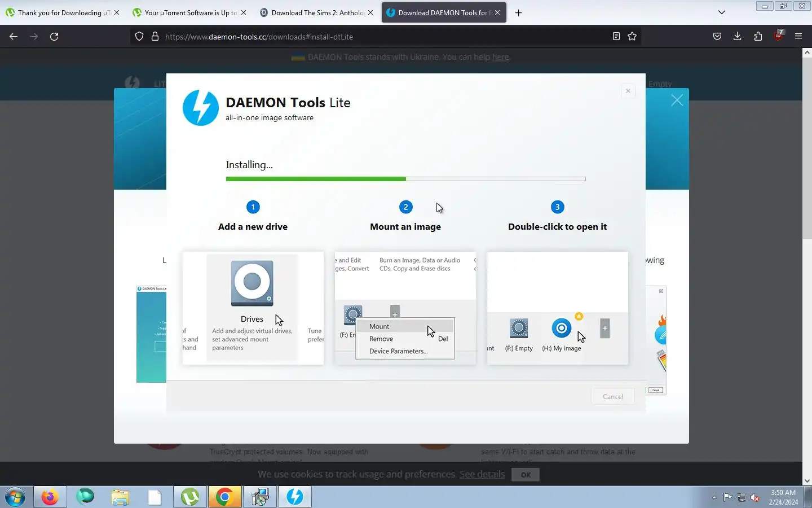Click the browser forward arrow
Screen dimensions: 812x508
tap(34, 36)
